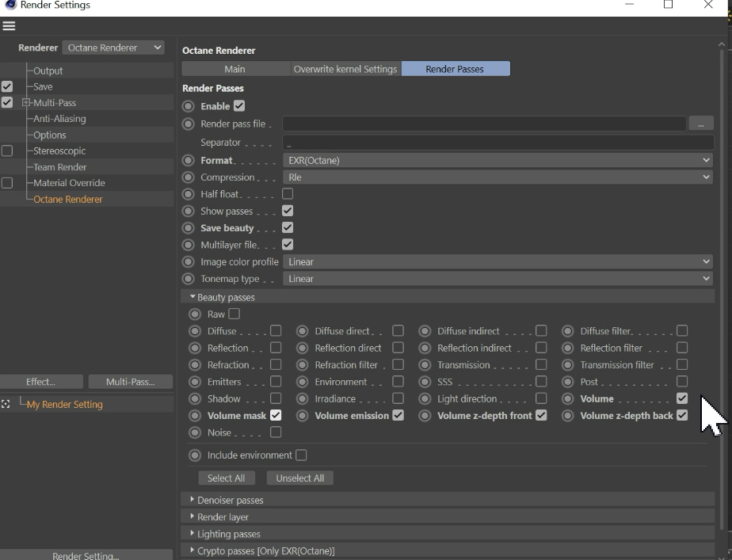Open the Tonemap type dropdown
The width and height of the screenshot is (732, 560).
(x=498, y=279)
